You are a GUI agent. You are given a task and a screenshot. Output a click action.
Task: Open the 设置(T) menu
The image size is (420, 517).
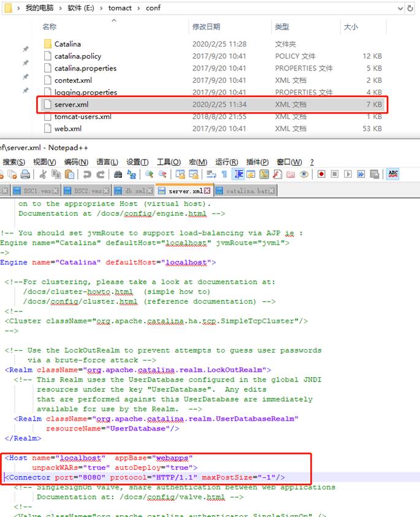[x=137, y=162]
